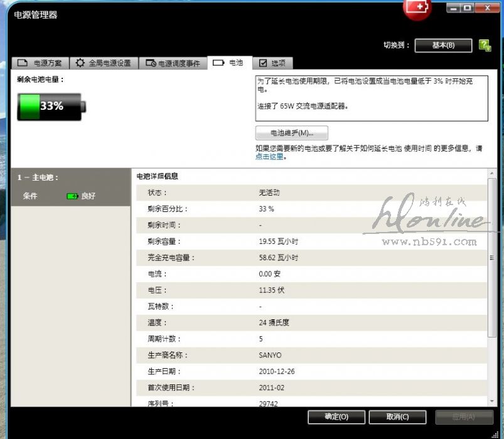
Task: Click the green 良好 battery condition icon
Action: tap(72, 196)
